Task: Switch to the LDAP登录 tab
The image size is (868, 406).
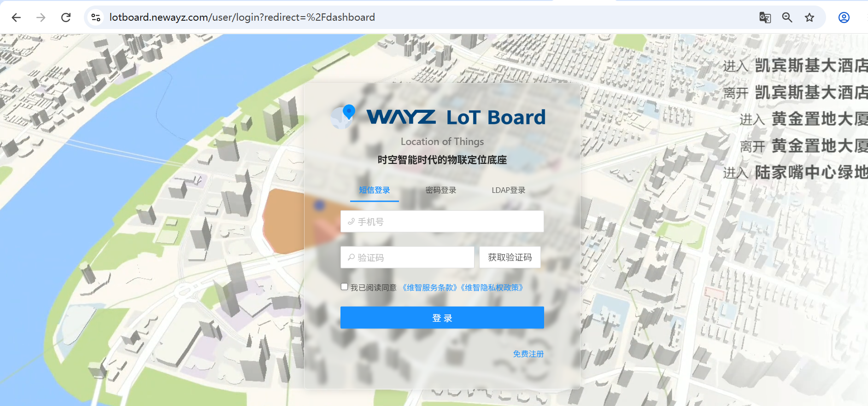Action: (509, 190)
